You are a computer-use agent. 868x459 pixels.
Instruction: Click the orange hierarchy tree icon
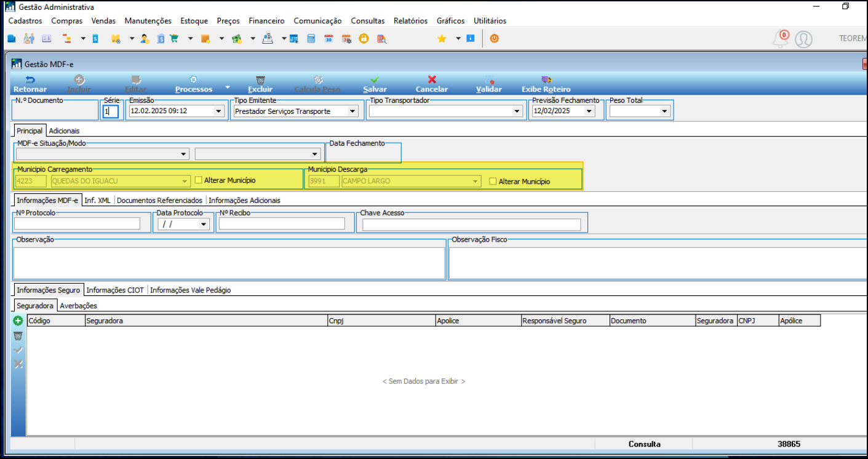[x=66, y=38]
